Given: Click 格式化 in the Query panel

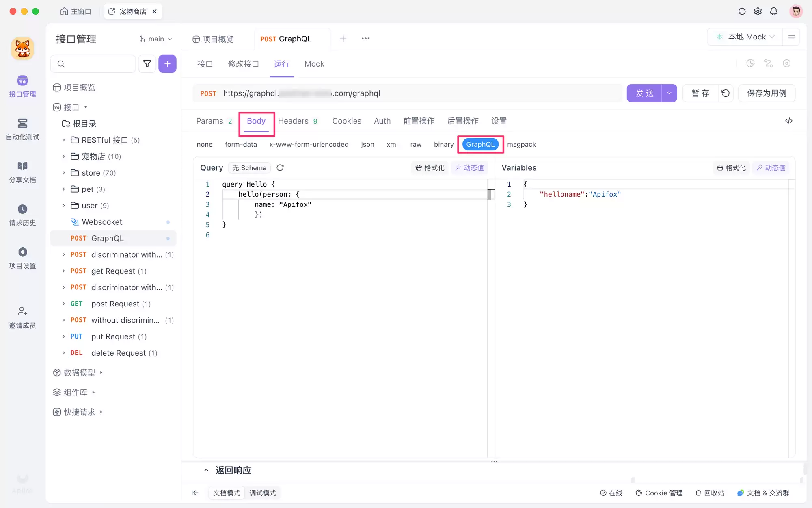Looking at the screenshot, I should click(x=430, y=168).
